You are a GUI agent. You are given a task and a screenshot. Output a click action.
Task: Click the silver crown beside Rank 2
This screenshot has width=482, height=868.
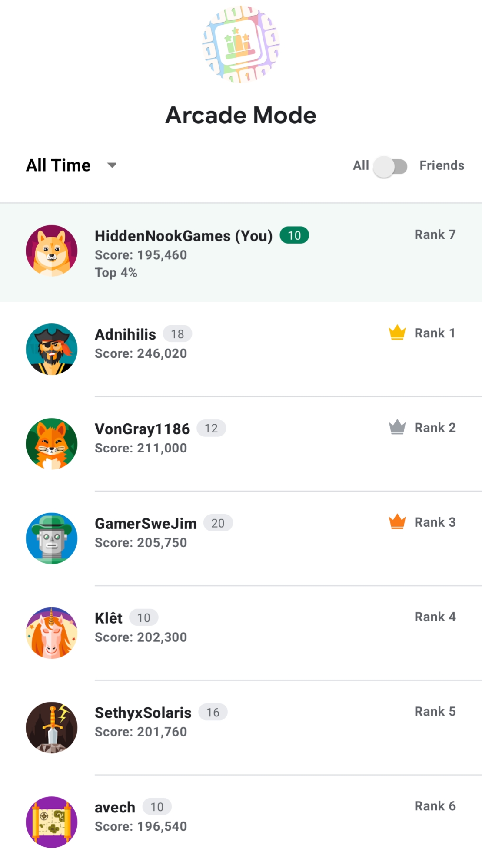coord(397,427)
